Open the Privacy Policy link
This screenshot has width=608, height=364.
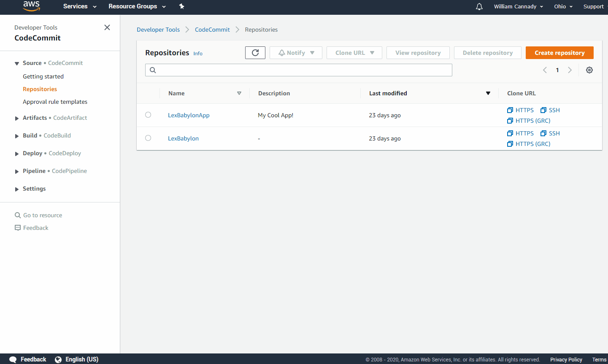click(566, 360)
